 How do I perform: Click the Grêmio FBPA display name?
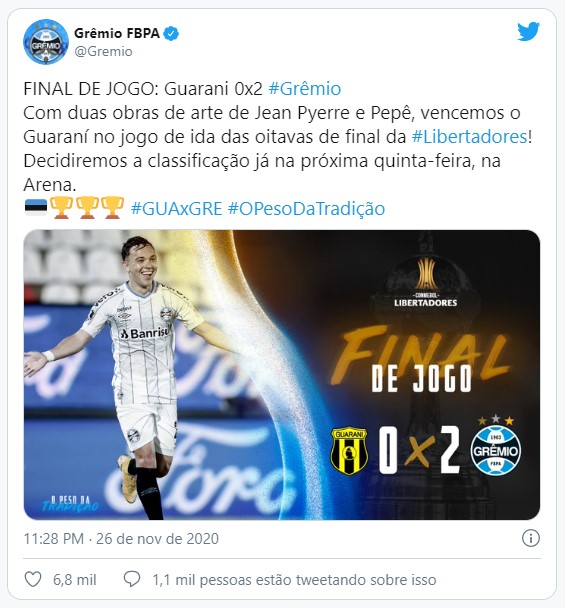117,34
